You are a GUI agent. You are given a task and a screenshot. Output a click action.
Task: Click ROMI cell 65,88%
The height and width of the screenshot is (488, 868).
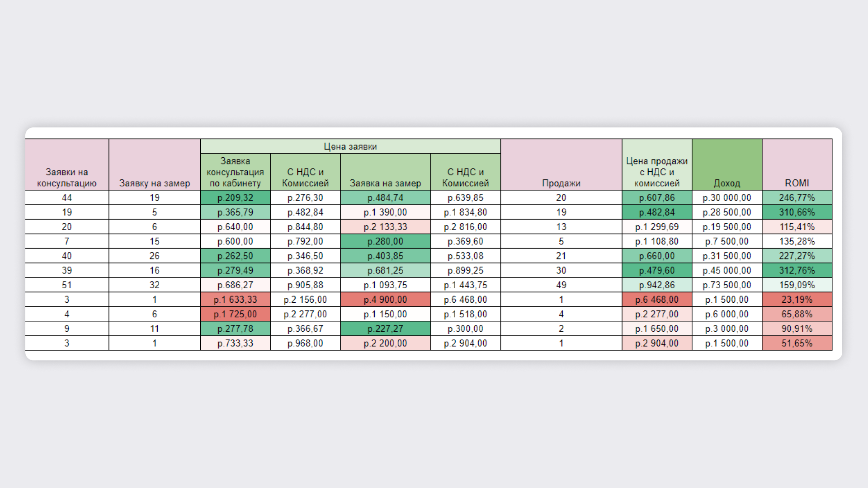797,314
